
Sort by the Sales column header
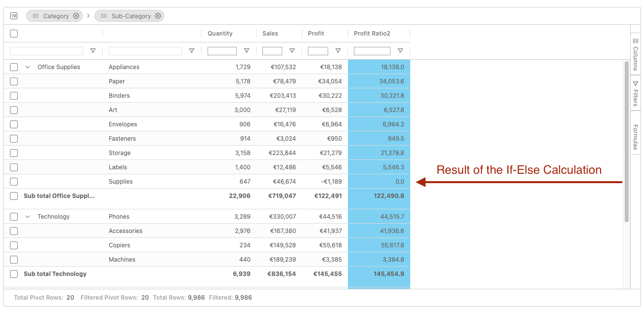coord(270,34)
